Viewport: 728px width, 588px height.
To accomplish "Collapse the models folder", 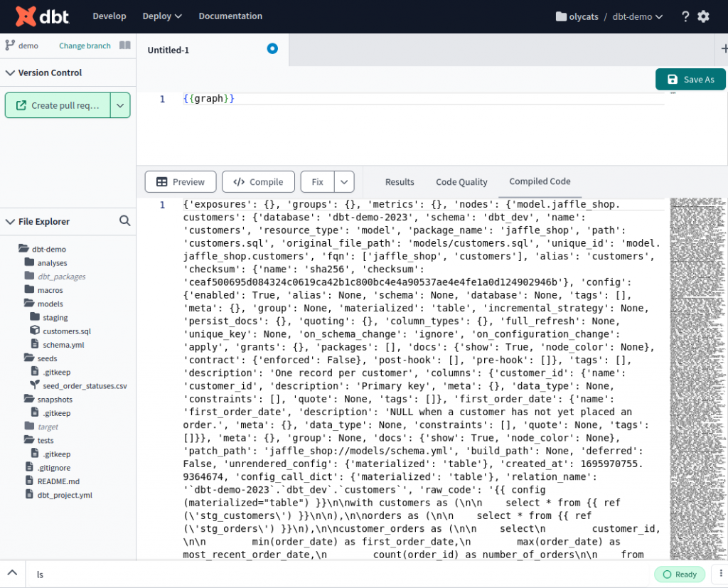I will click(29, 304).
